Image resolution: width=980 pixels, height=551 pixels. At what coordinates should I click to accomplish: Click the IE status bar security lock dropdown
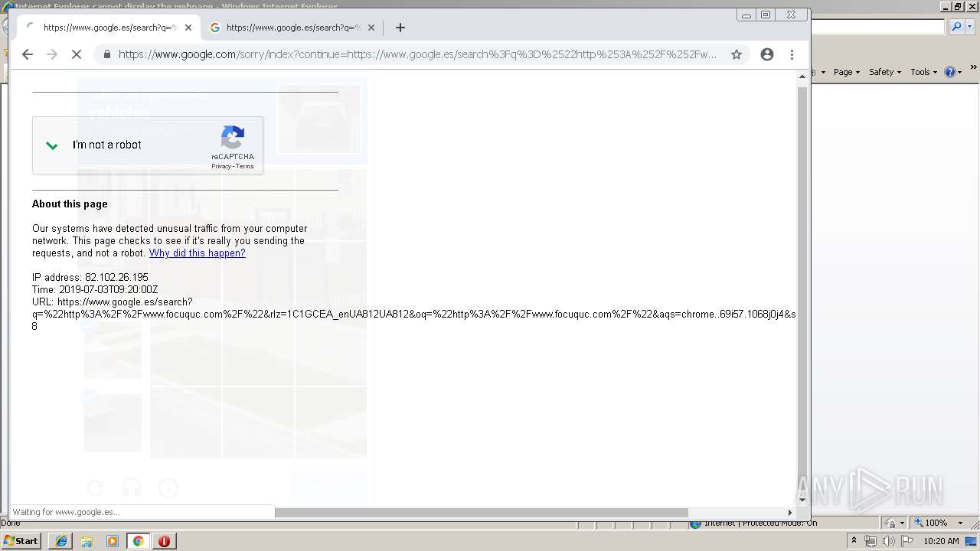(x=893, y=523)
